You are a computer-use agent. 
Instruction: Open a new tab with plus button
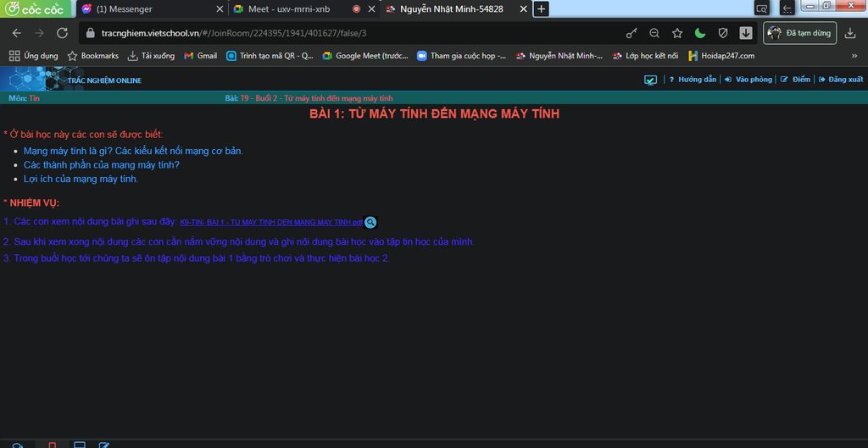coord(542,8)
